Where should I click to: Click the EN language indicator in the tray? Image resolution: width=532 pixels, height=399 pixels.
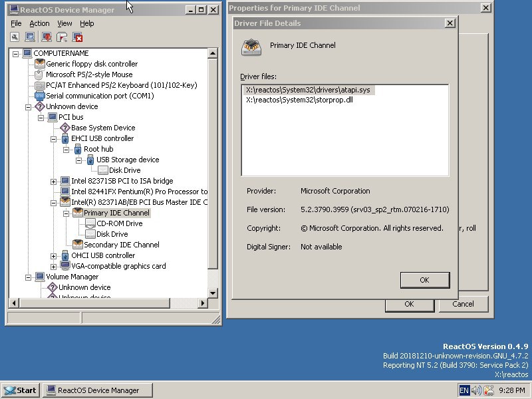(x=464, y=390)
